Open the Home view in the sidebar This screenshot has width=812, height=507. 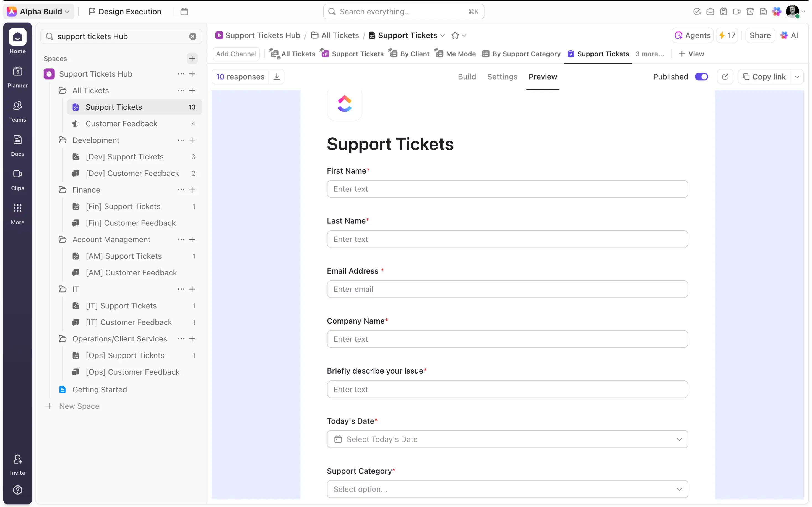click(17, 41)
